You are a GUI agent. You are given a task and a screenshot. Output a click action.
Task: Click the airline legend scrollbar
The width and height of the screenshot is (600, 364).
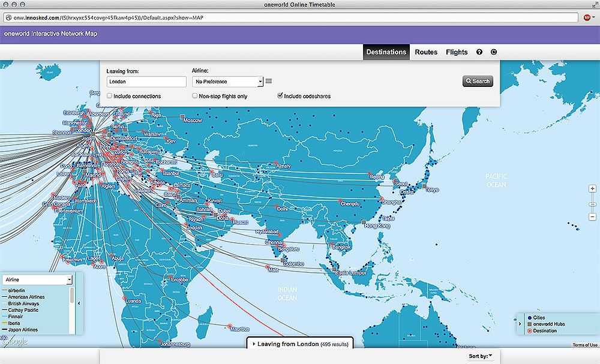coord(71,296)
